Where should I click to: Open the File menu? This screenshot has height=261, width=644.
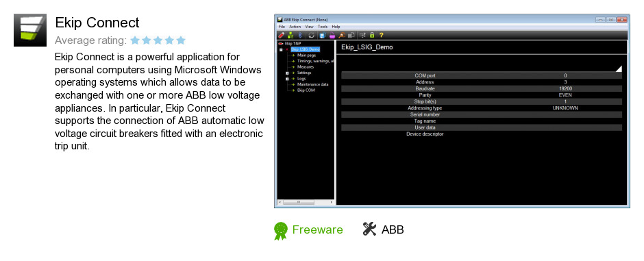click(282, 27)
